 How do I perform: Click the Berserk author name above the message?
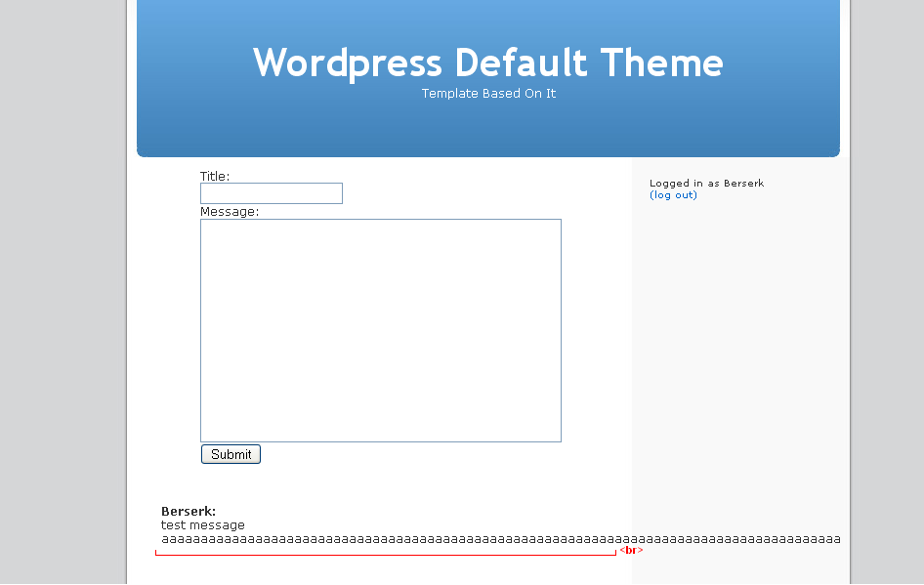188,510
